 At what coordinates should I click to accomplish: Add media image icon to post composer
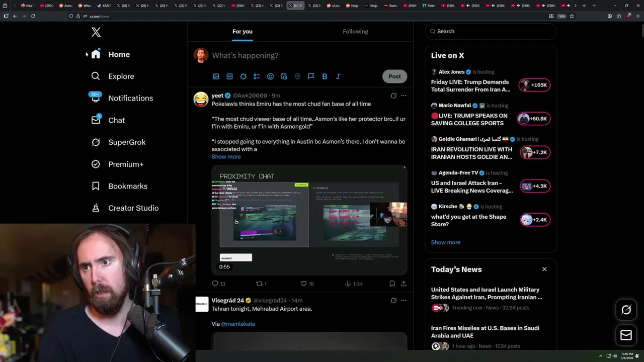(216, 76)
